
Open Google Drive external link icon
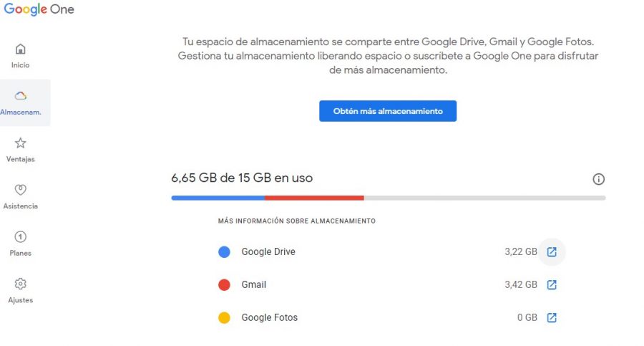pos(552,252)
